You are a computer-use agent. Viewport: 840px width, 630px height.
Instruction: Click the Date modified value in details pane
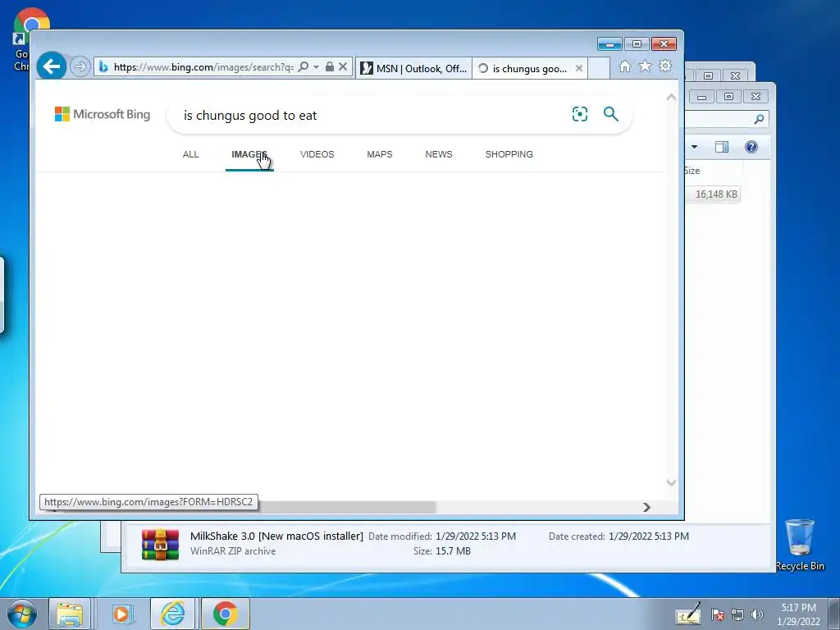(x=476, y=536)
